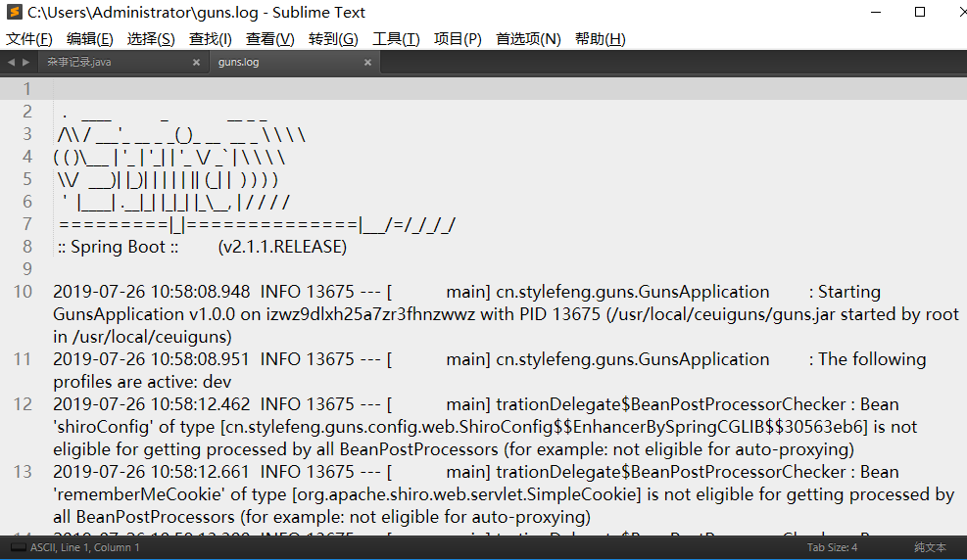
Task: Click line number 10 in gutter
Action: point(23,292)
